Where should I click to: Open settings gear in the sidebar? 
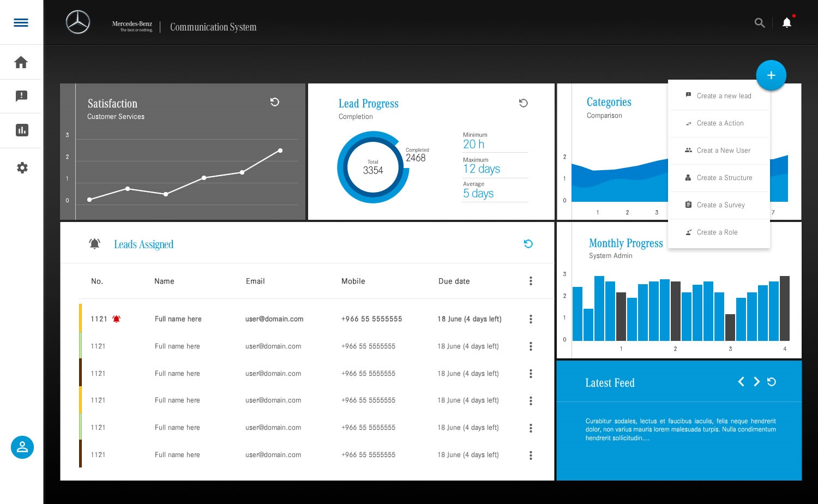(22, 168)
